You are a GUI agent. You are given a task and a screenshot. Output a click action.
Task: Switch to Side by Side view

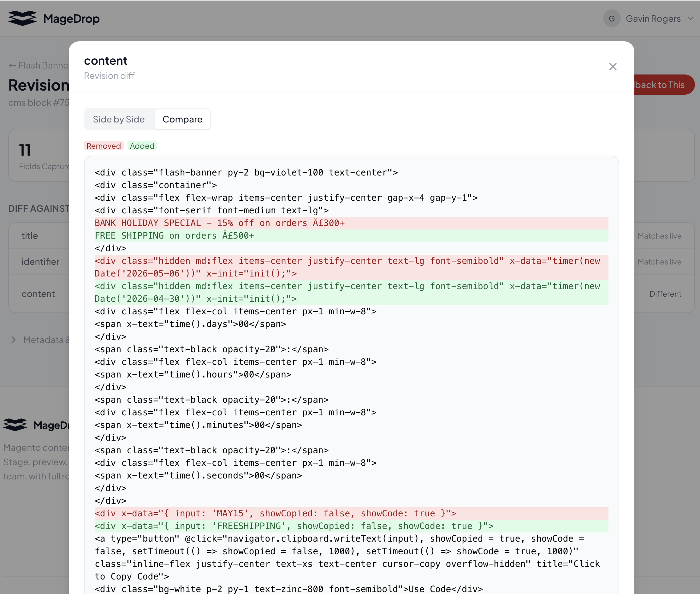point(119,119)
